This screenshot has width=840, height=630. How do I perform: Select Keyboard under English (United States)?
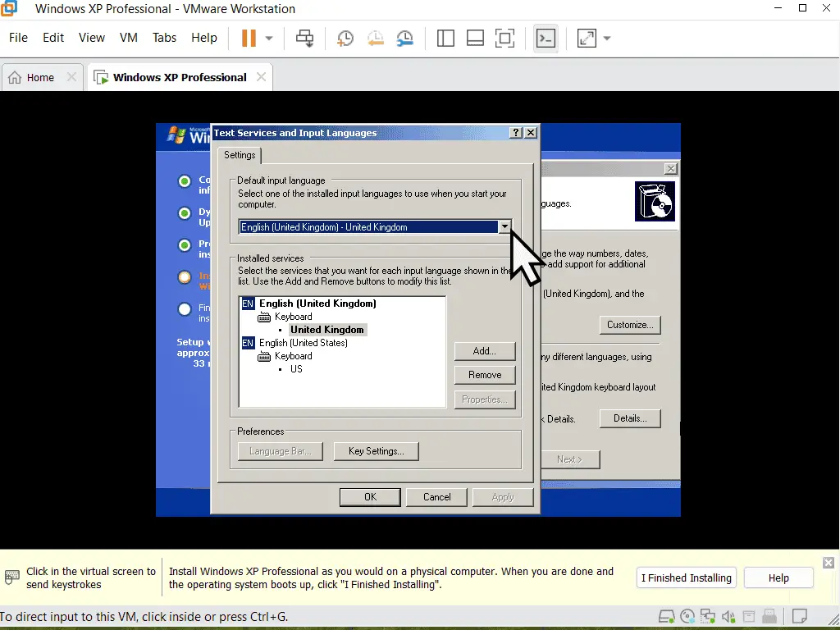(293, 356)
